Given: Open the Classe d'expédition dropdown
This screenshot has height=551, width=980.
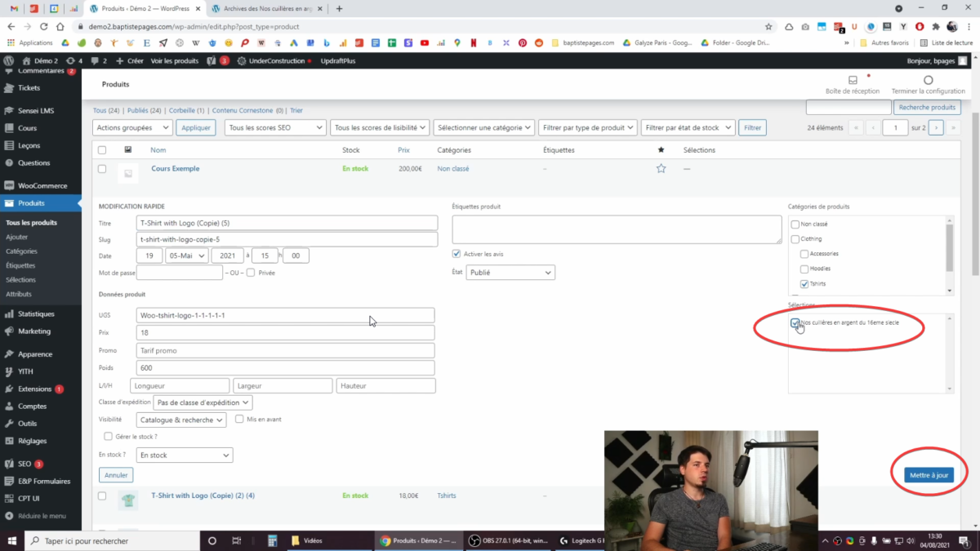Looking at the screenshot, I should coord(203,402).
